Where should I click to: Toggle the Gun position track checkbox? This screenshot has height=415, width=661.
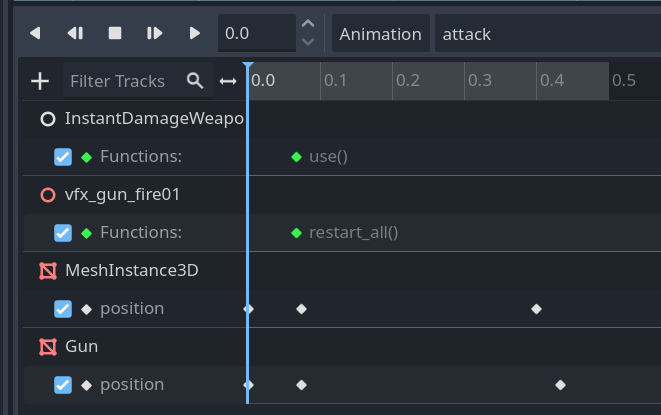pyautogui.click(x=63, y=385)
